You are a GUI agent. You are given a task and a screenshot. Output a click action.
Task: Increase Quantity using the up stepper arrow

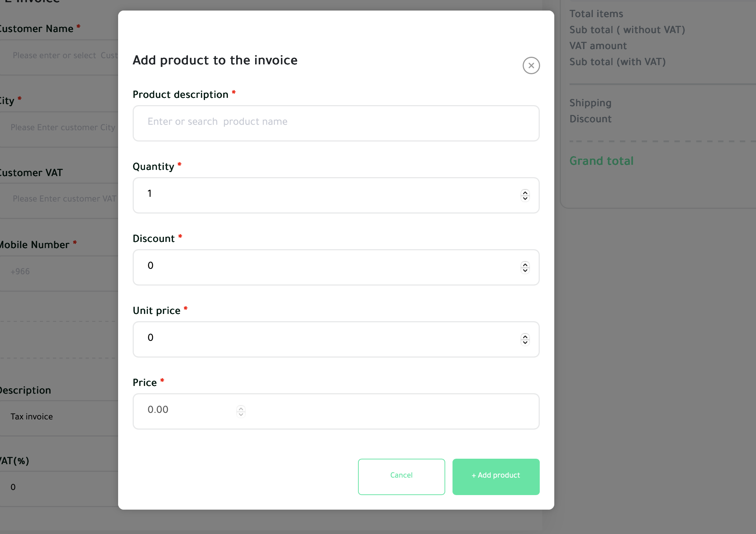525,192
